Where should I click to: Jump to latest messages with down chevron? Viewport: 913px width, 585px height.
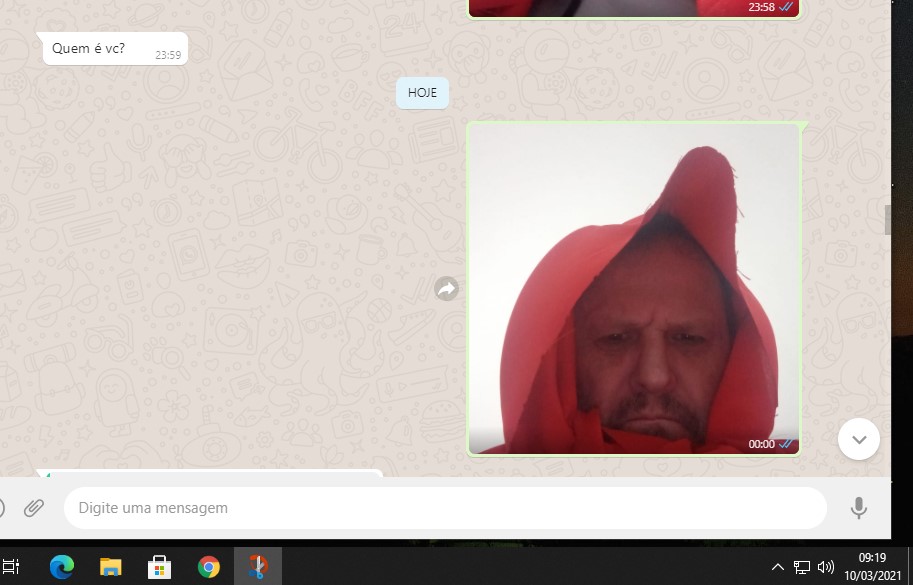[859, 439]
